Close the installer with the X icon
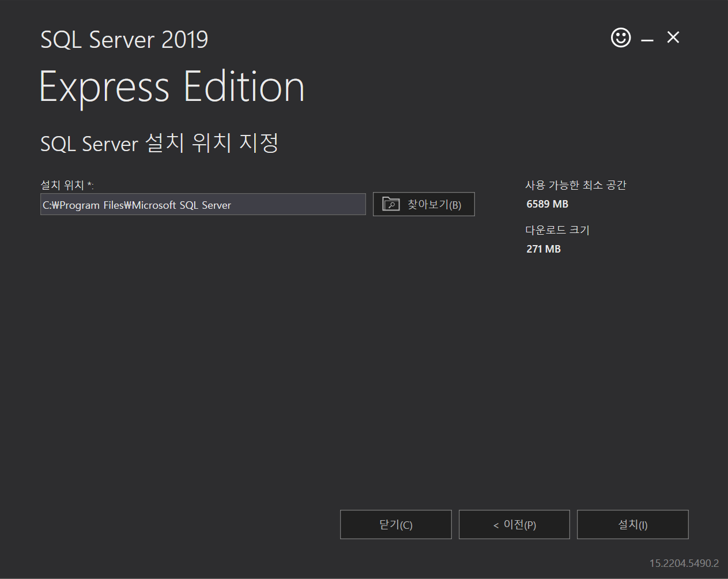The image size is (728, 579). [x=673, y=37]
